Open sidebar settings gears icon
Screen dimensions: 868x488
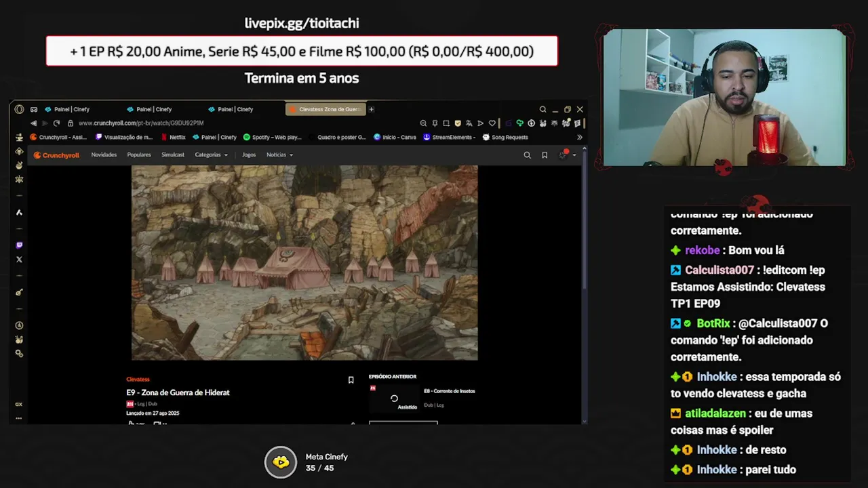point(19,353)
